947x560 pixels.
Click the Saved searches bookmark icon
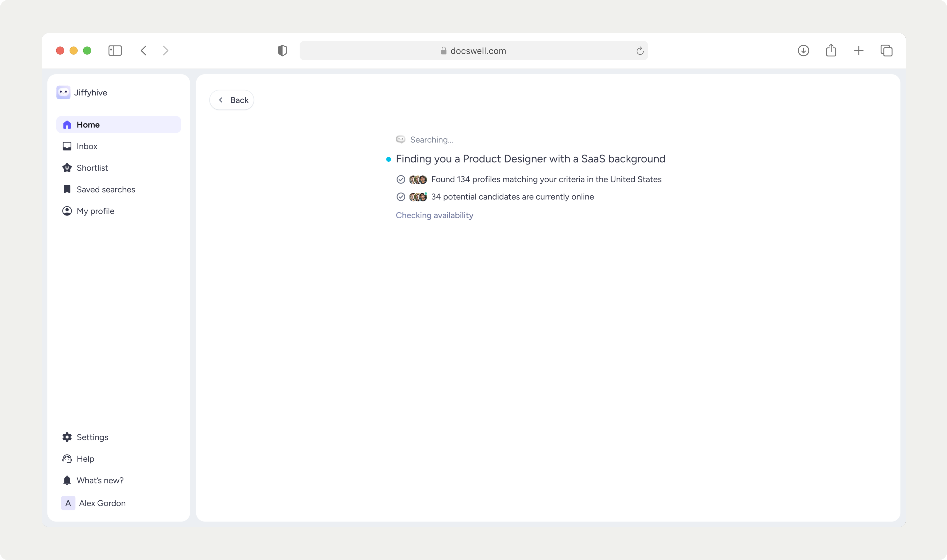tap(67, 189)
